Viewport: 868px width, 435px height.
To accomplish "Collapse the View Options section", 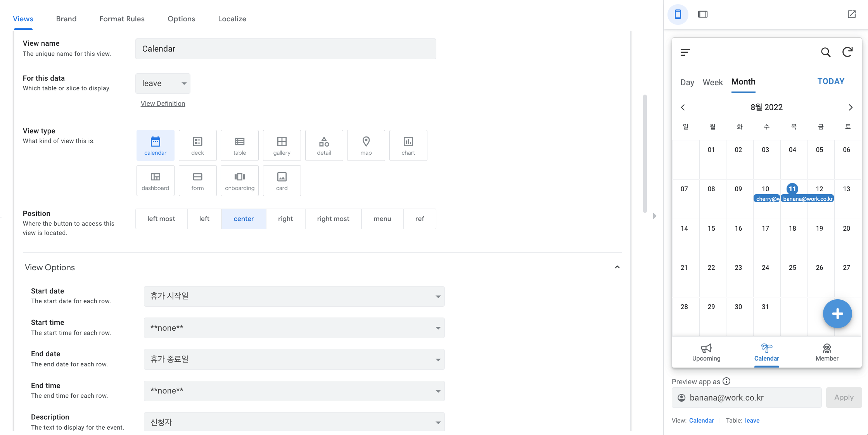I will point(617,267).
